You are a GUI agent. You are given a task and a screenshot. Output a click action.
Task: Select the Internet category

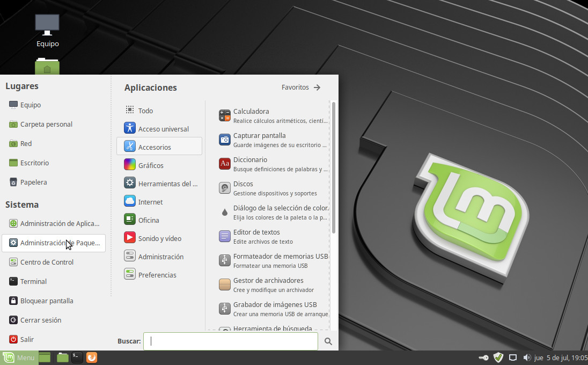pos(150,202)
